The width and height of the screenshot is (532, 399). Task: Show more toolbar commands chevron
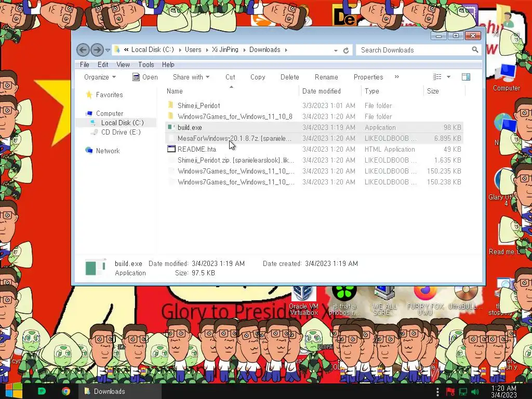pos(396,77)
